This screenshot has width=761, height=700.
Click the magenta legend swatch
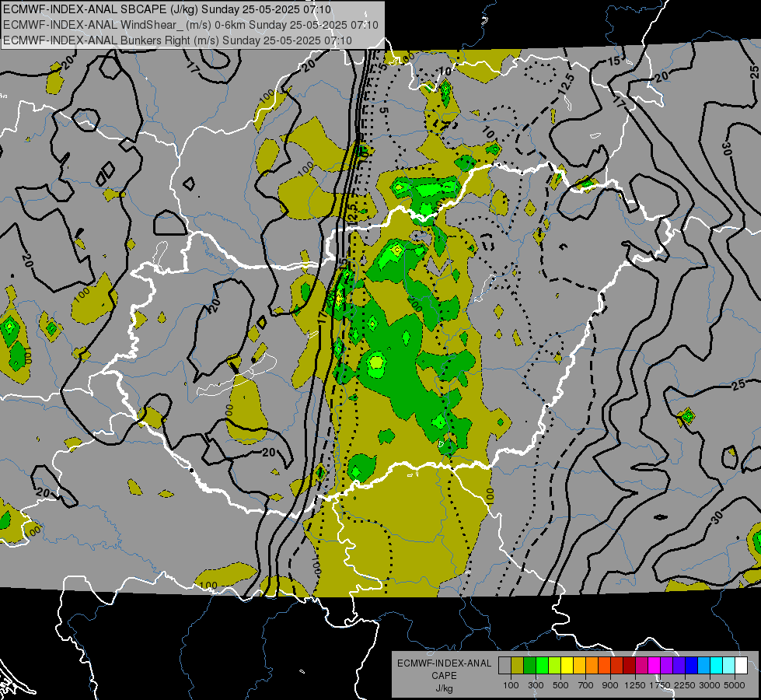[655, 666]
